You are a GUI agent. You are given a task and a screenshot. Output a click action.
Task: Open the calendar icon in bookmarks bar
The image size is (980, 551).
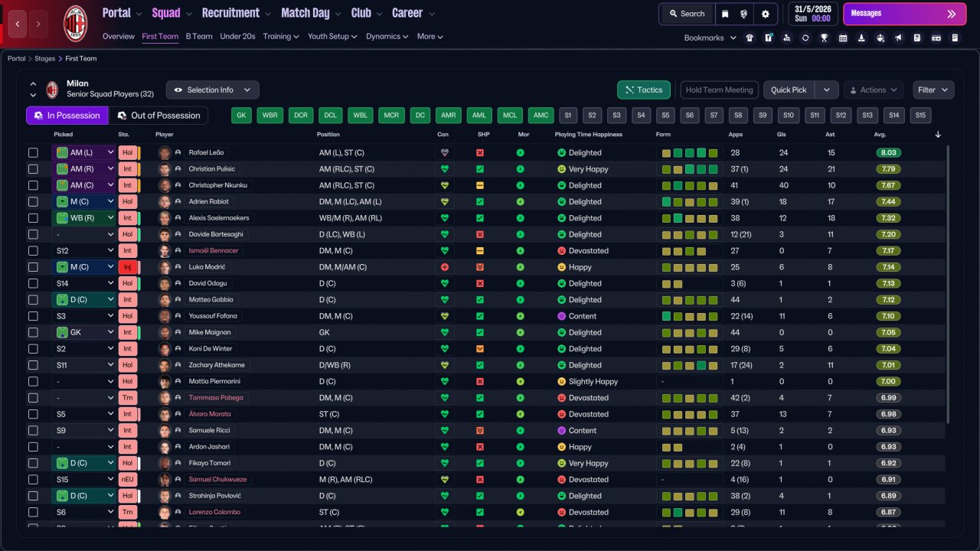pyautogui.click(x=843, y=37)
